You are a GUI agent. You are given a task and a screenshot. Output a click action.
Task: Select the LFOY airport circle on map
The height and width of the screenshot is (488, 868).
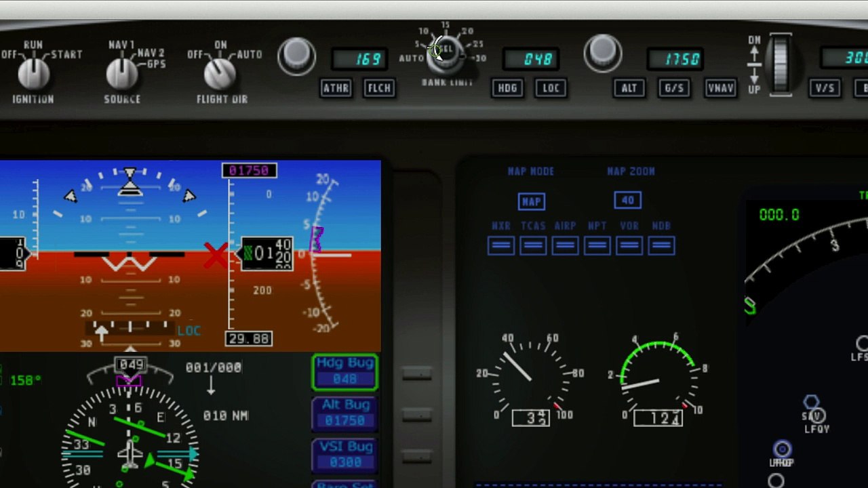click(x=816, y=417)
